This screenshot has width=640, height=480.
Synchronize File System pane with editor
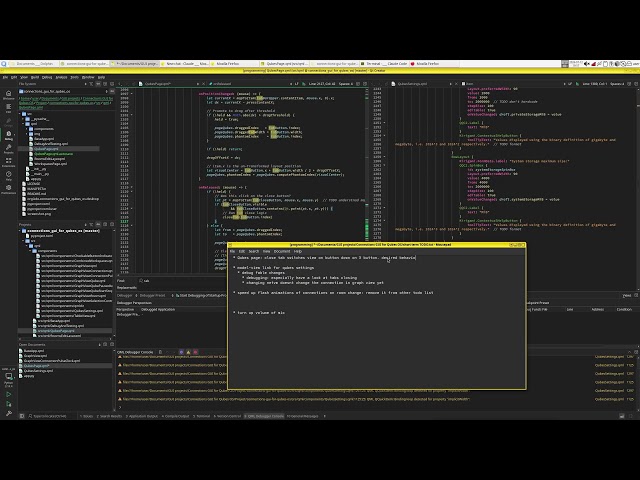click(x=98, y=84)
